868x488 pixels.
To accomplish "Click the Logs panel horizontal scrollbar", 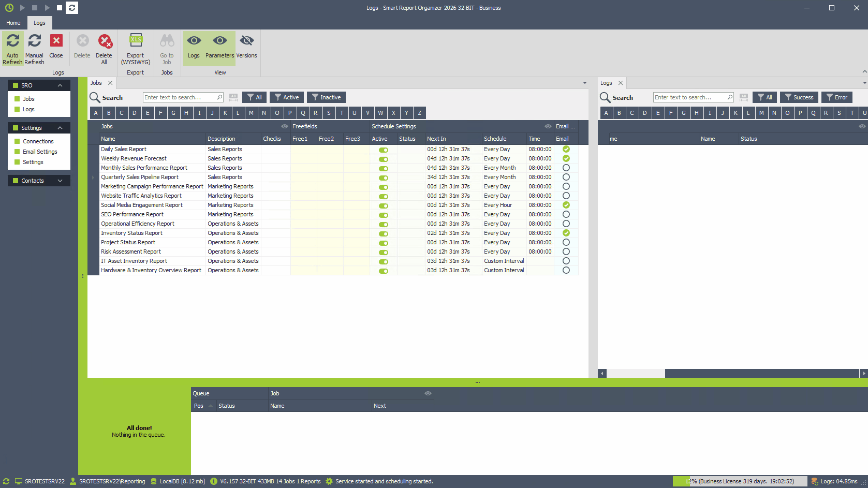I will (x=732, y=373).
